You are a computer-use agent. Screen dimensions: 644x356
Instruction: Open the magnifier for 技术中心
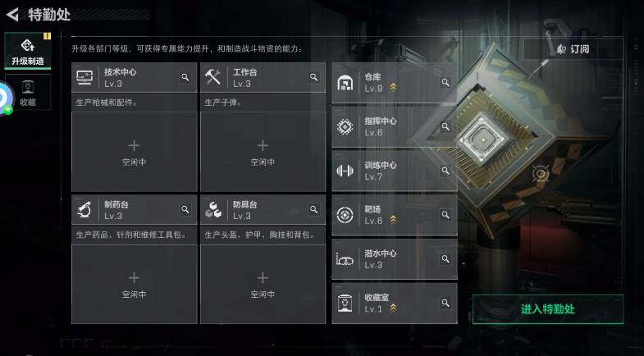pyautogui.click(x=185, y=77)
